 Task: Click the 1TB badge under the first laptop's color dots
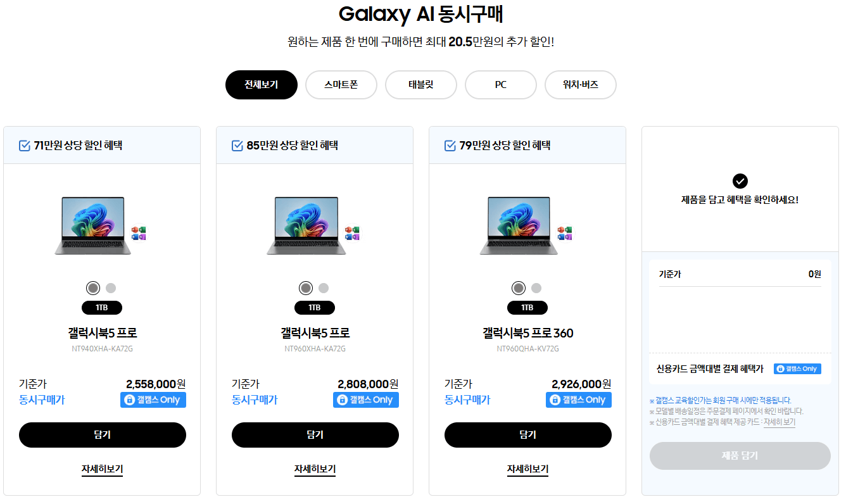(102, 308)
